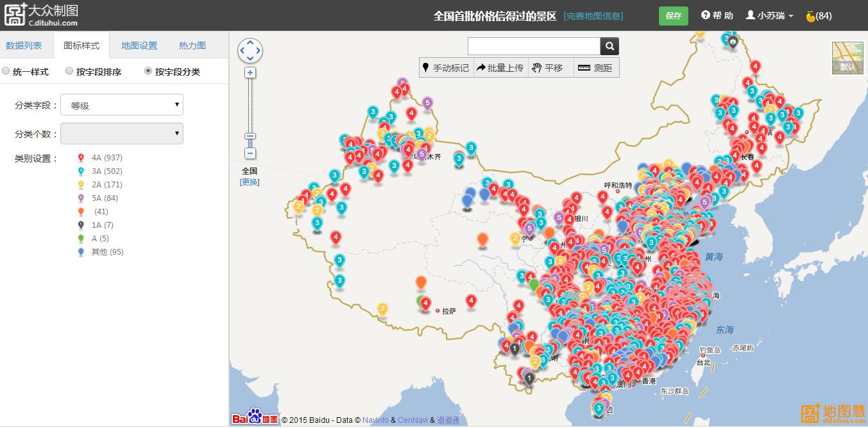Open the CenNavi attribution link

point(413,420)
